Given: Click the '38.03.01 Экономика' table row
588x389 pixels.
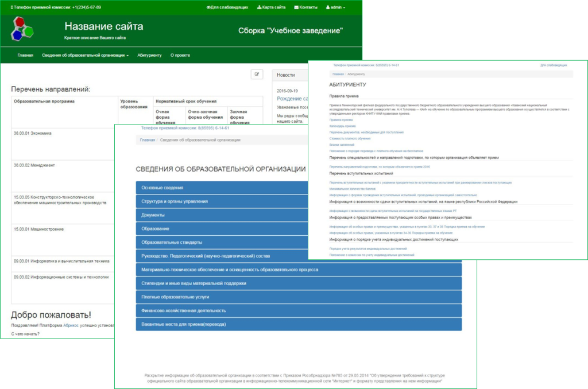Looking at the screenshot, I should tap(33, 133).
